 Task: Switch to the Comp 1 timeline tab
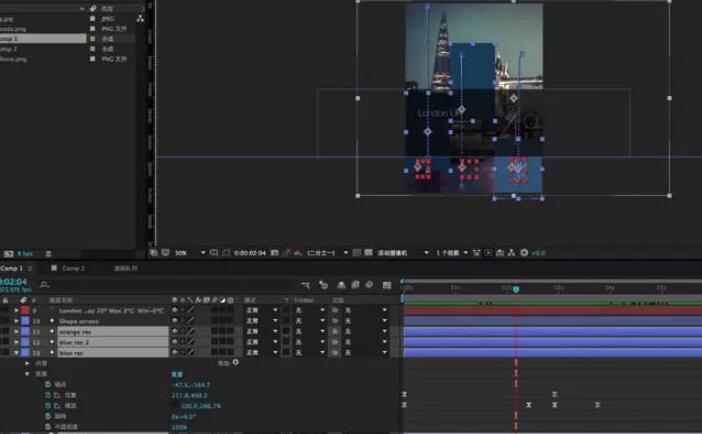coord(11,268)
